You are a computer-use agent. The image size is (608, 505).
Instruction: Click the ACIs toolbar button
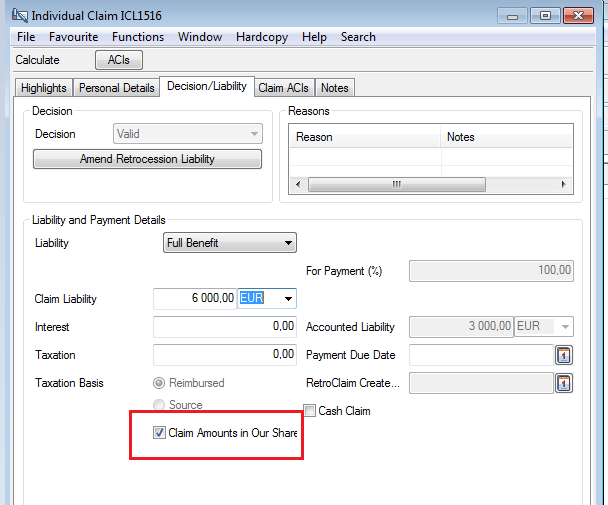pos(118,61)
